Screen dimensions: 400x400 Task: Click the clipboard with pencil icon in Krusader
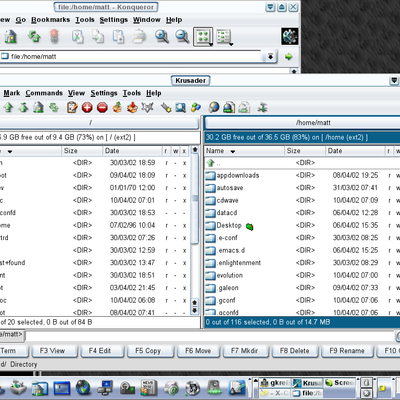click(x=72, y=107)
